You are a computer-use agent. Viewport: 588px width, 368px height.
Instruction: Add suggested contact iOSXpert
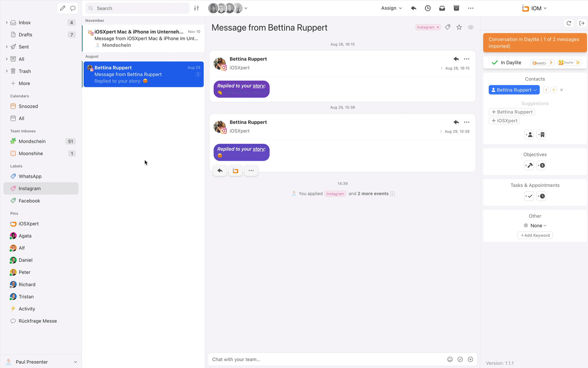coord(504,121)
